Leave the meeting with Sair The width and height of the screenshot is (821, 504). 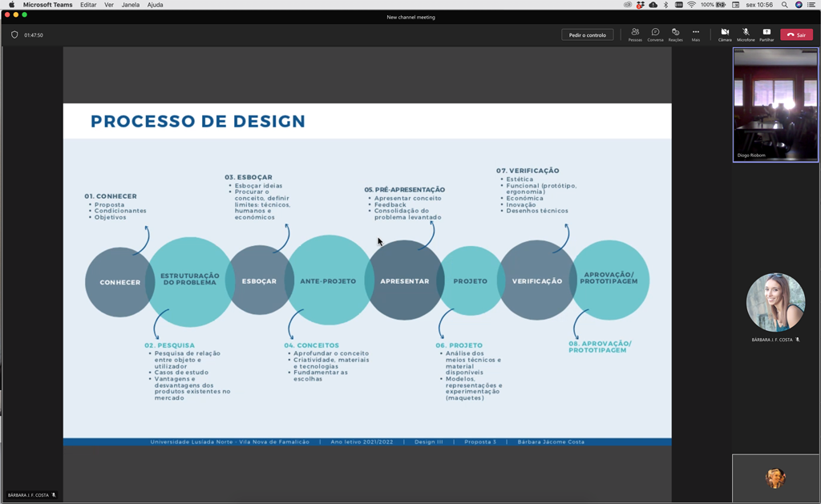coord(796,34)
